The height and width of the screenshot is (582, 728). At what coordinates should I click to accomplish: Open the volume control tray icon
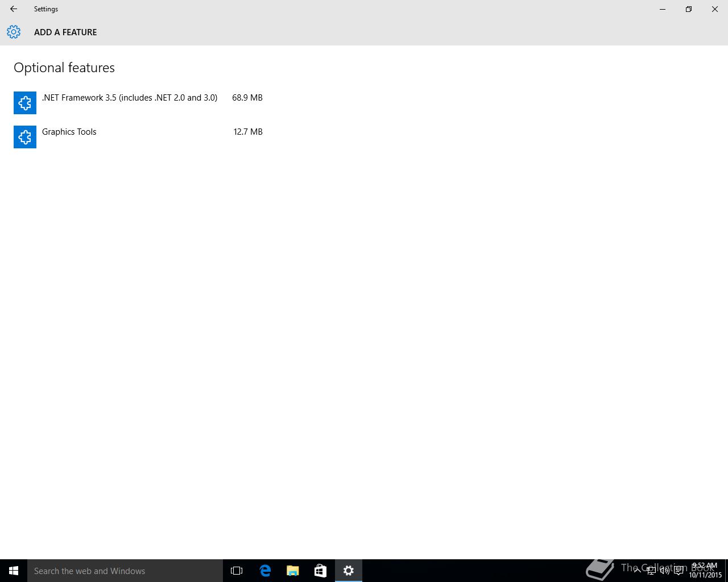click(x=665, y=571)
